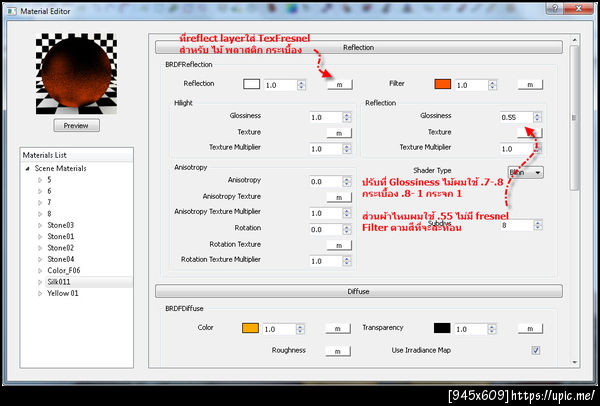Image resolution: width=600 pixels, height=406 pixels.
Task: Click the material preview sphere thumbnail
Action: (x=76, y=73)
